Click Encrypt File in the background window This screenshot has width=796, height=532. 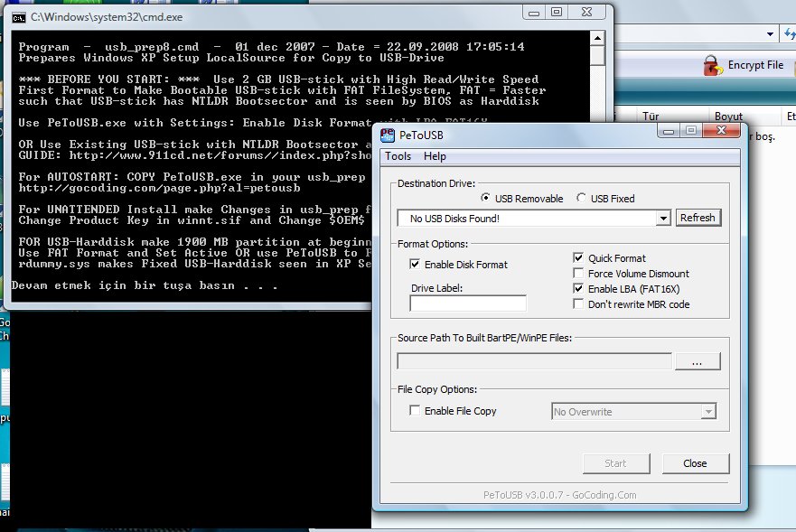pyautogui.click(x=755, y=65)
